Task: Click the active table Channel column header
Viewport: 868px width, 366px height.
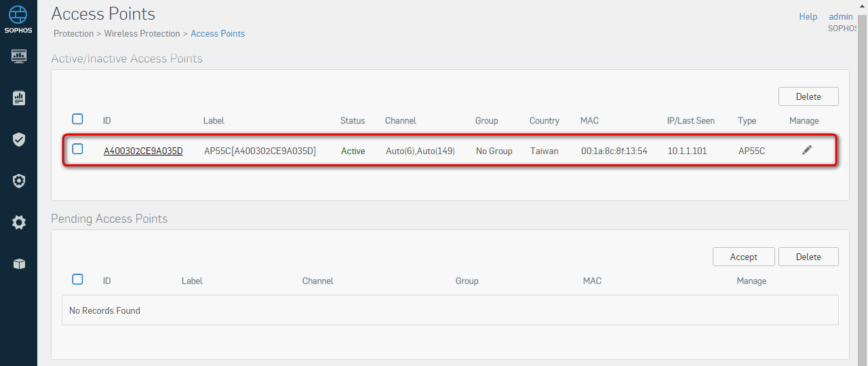Action: [401, 121]
